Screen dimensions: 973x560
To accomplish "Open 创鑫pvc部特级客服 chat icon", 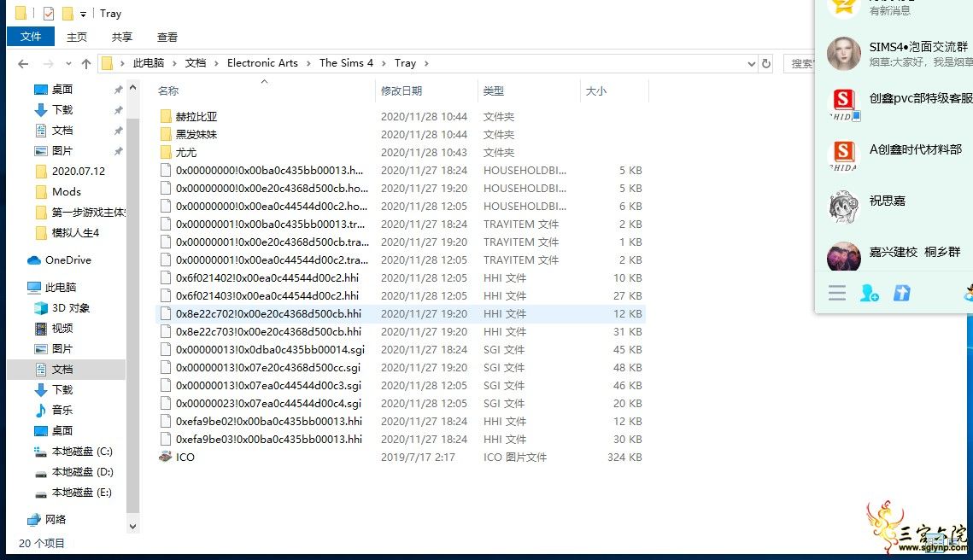I will click(844, 104).
